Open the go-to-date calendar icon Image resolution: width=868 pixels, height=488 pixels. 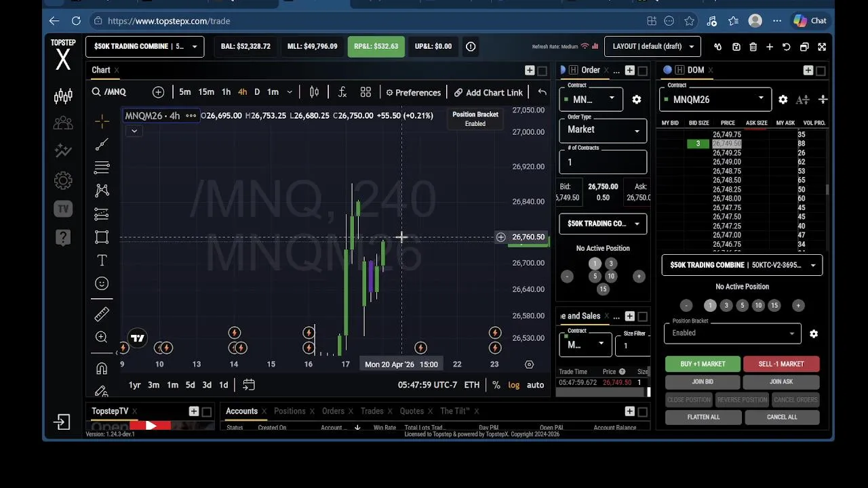tap(249, 385)
